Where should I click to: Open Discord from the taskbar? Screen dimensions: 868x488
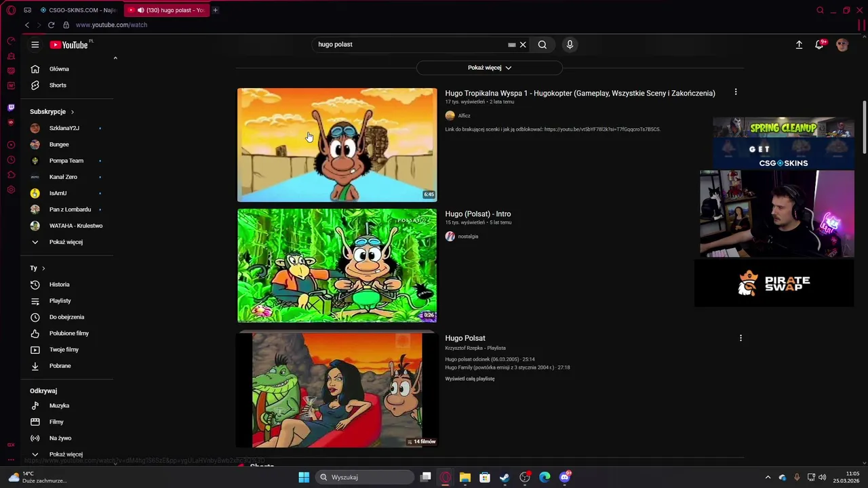point(565,477)
